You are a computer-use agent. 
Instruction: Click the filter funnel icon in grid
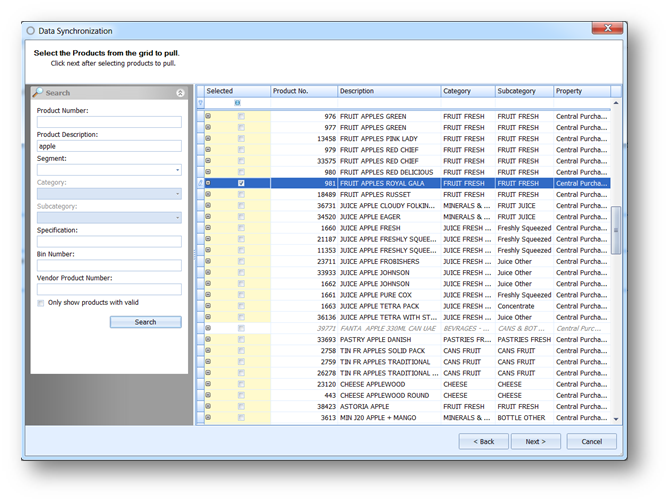click(200, 103)
